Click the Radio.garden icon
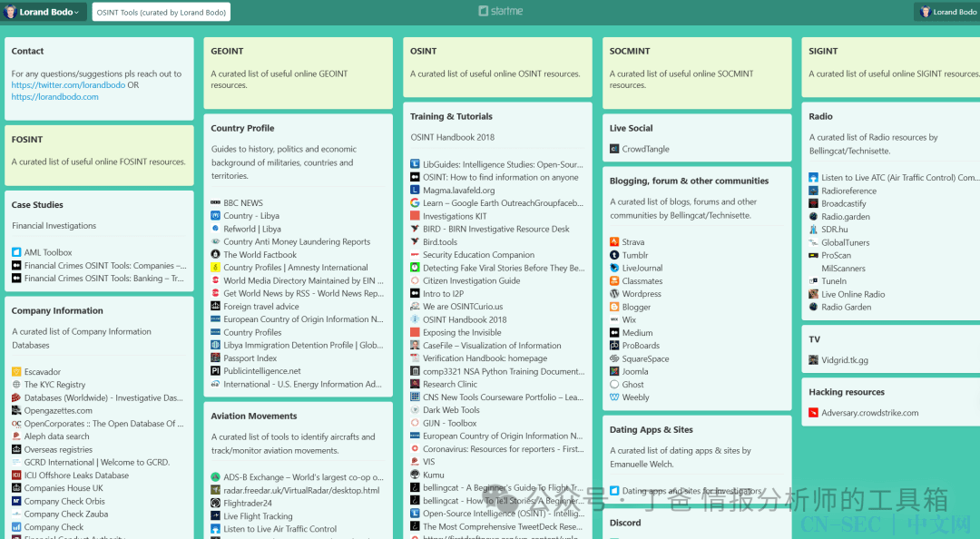This screenshot has height=539, width=980. tap(813, 216)
